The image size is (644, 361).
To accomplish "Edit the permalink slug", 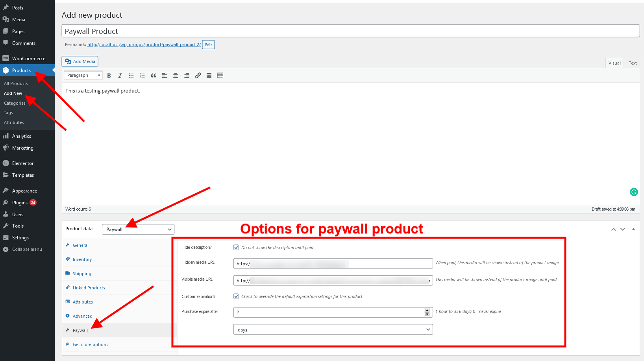I will pyautogui.click(x=208, y=44).
